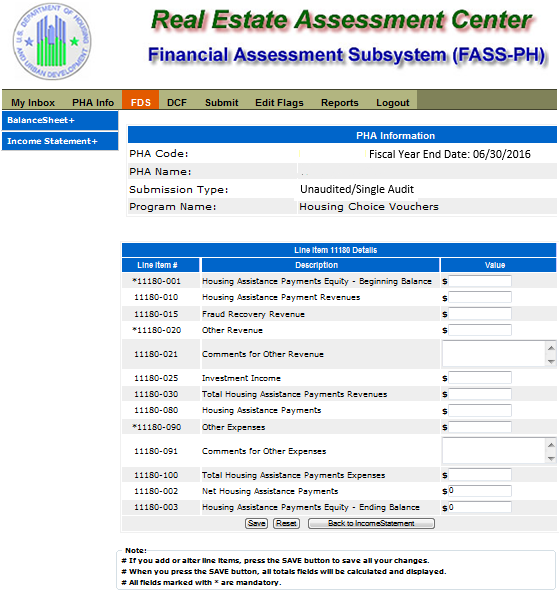Image resolution: width=559 pixels, height=595 pixels.
Task: Click the Description column header
Action: tap(320, 265)
